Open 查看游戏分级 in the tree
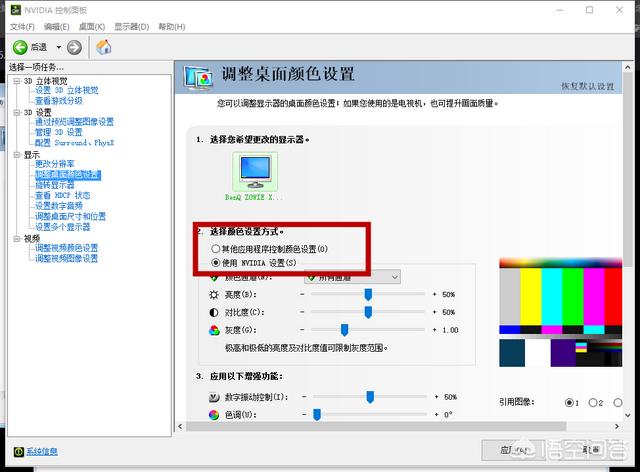 pyautogui.click(x=59, y=101)
